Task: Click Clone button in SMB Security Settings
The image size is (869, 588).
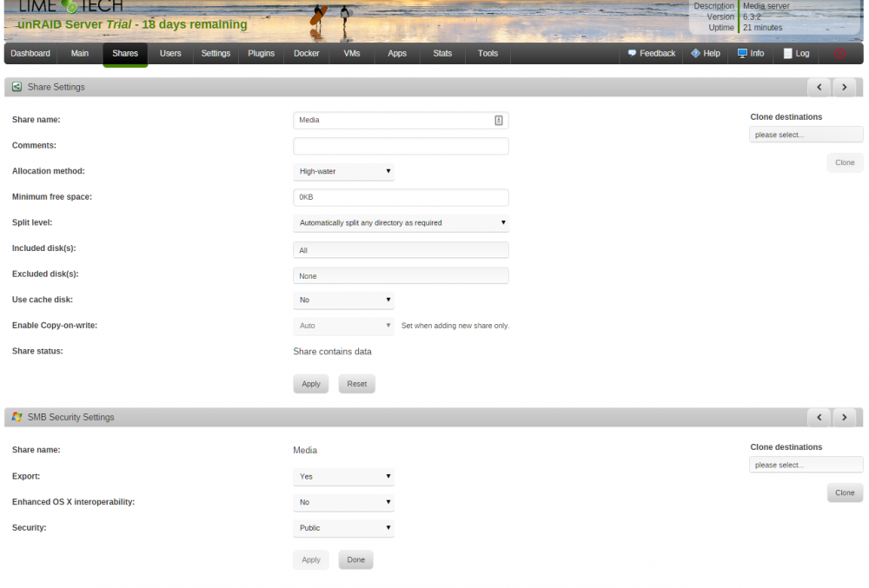Action: (x=845, y=492)
